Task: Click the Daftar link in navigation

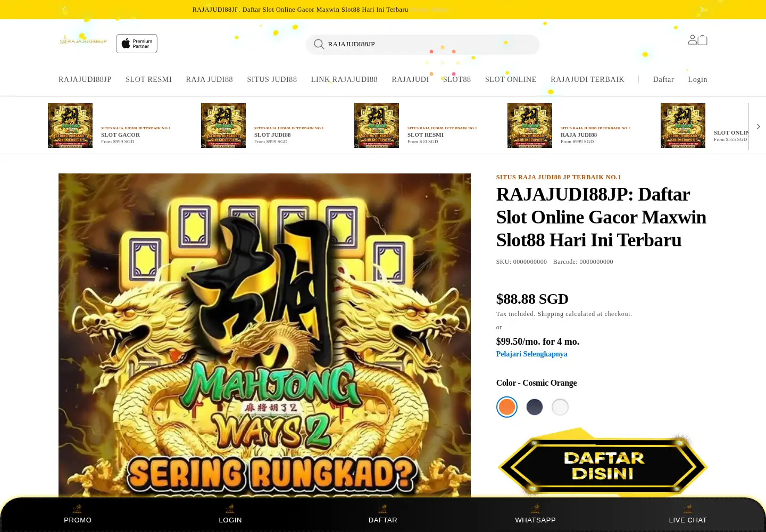Action: point(663,79)
